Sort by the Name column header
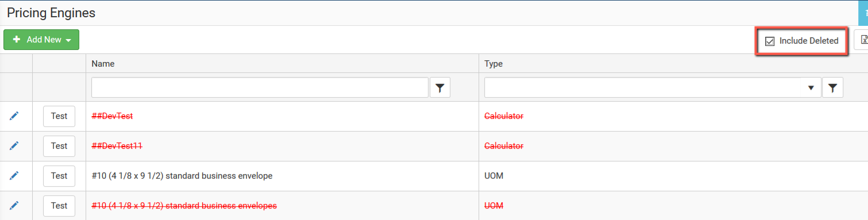Screen dimensions: 868x220 pyautogui.click(x=103, y=64)
